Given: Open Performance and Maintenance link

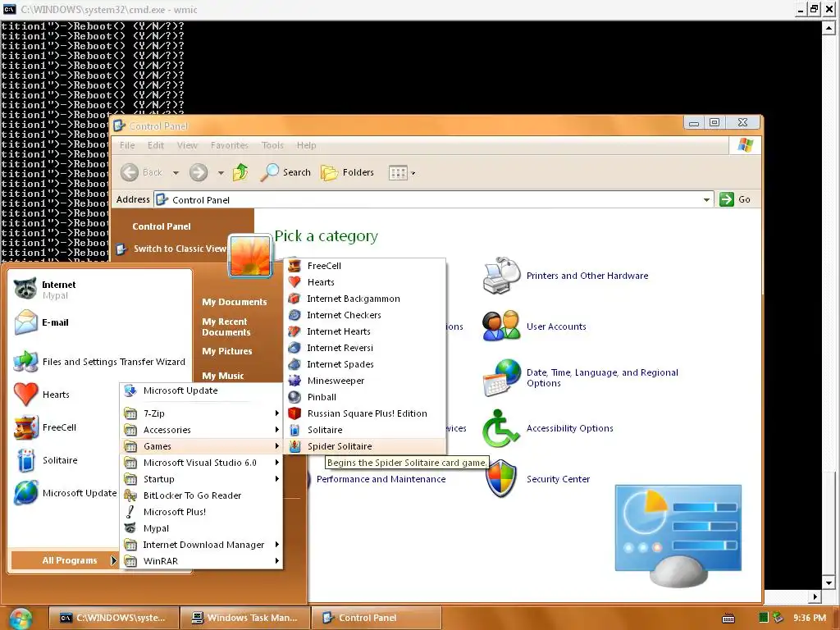Looking at the screenshot, I should 381,479.
